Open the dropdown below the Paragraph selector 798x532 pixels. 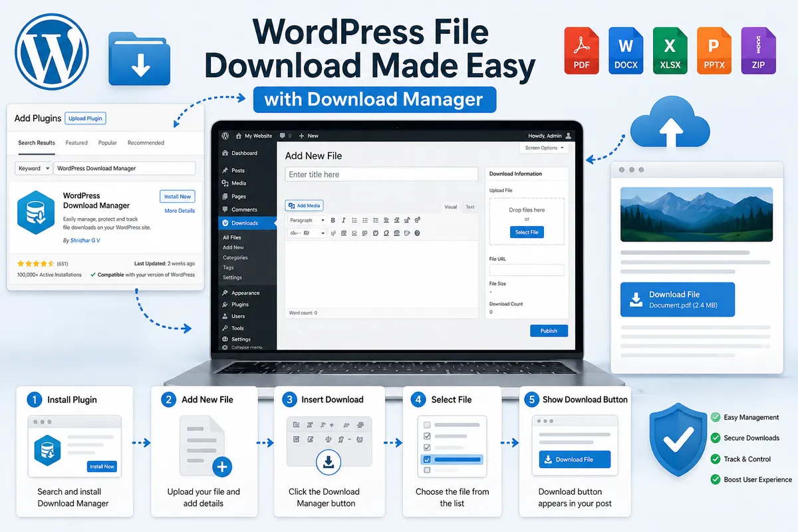[x=307, y=233]
